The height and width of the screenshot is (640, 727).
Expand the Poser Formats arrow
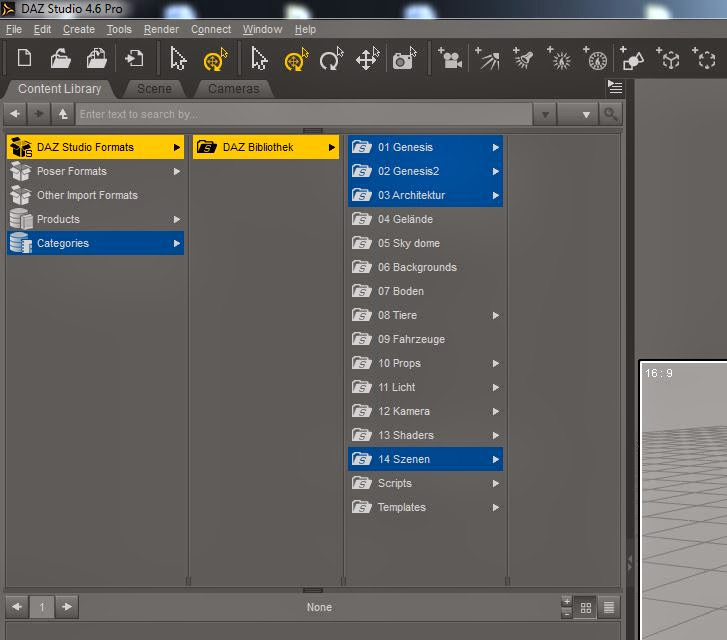177,172
